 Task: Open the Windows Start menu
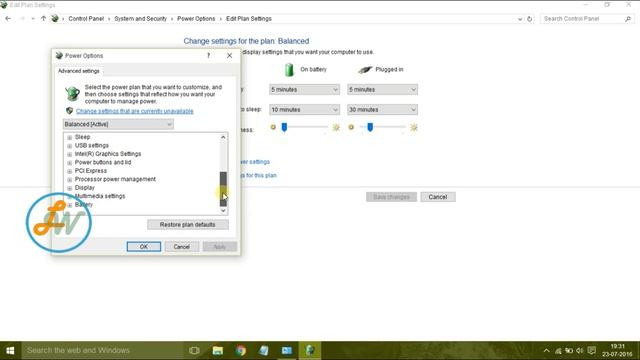(10, 351)
